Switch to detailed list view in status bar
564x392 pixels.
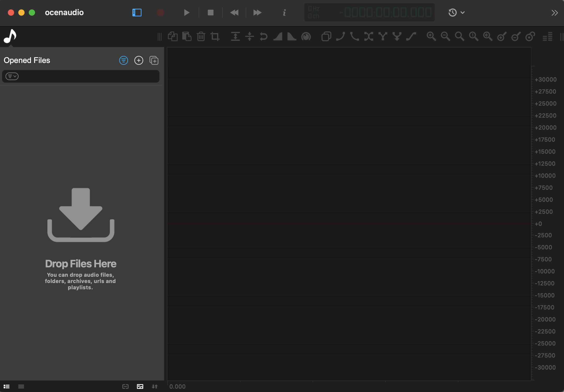point(7,387)
